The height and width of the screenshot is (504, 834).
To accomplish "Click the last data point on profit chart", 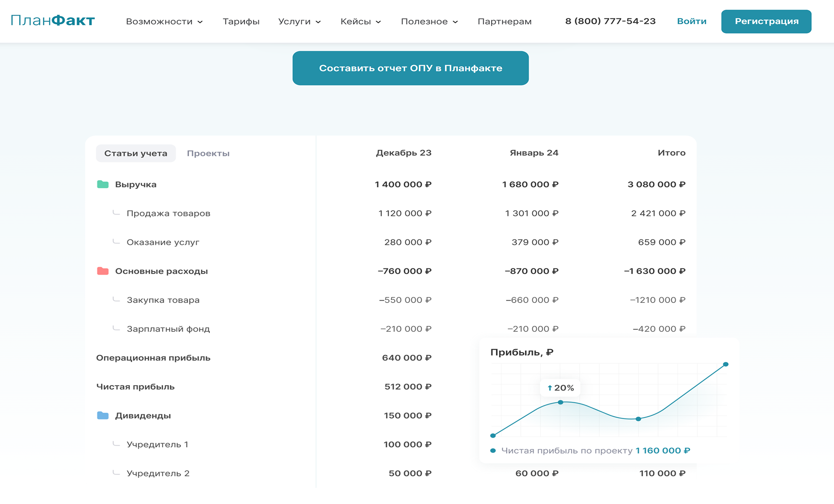I will point(726,364).
